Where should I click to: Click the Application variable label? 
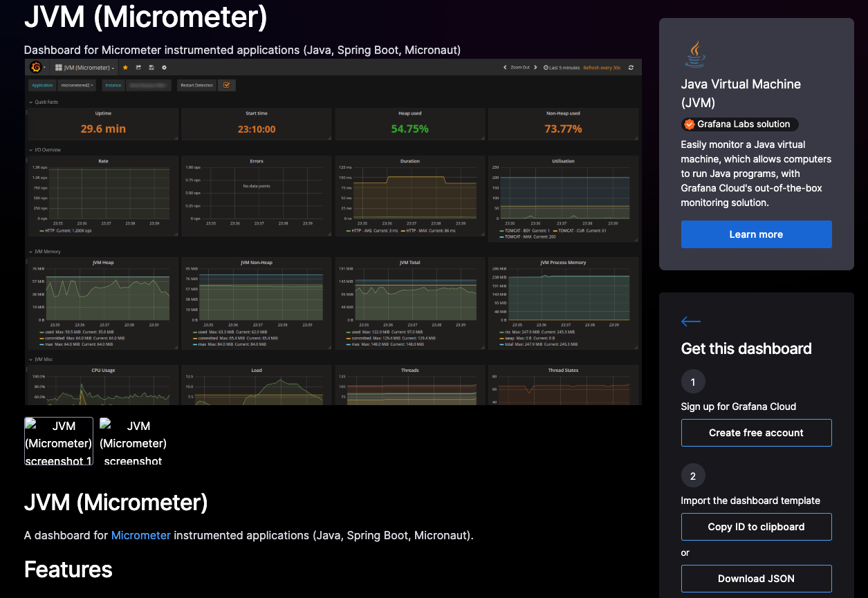[x=42, y=85]
